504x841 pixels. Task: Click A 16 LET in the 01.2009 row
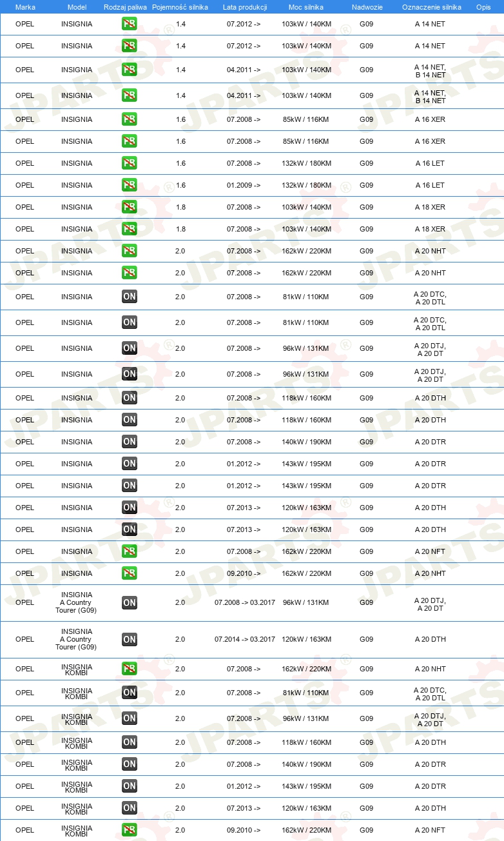[x=430, y=185]
